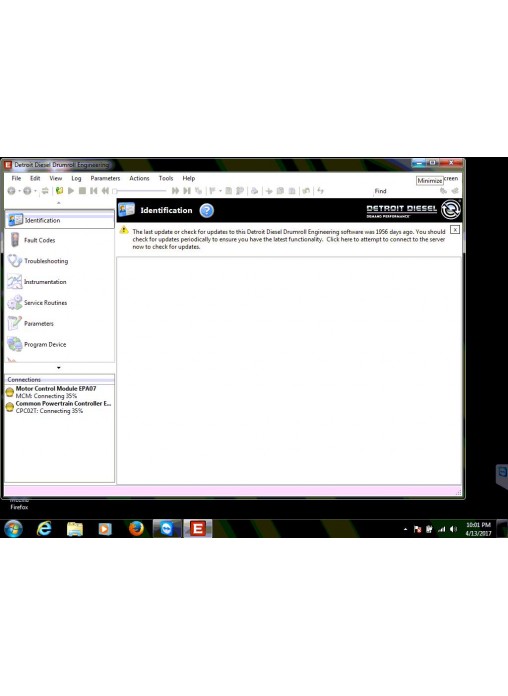The height and width of the screenshot is (696, 508).
Task: Open the File menu
Action: pos(16,178)
